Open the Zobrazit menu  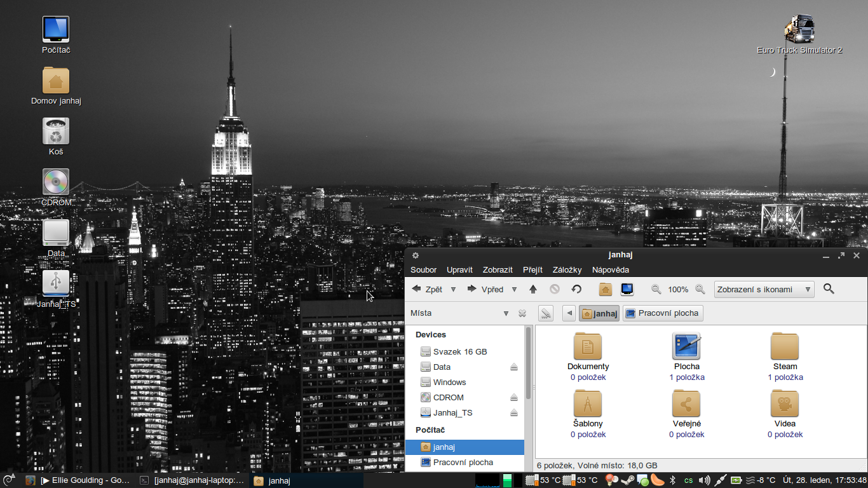[498, 270]
